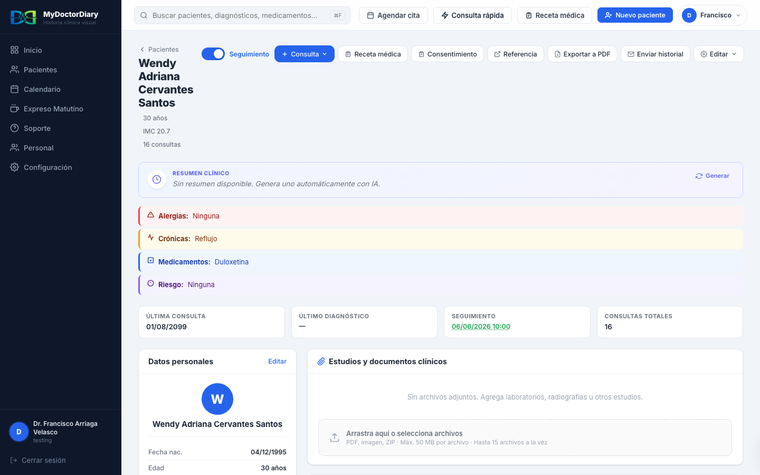Click Arrastra aquí o selecciona archivos area
The width and height of the screenshot is (760, 475).
coord(525,438)
